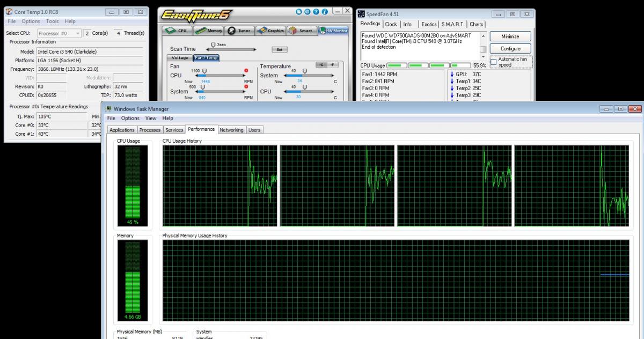Image resolution: width=644 pixels, height=339 pixels.
Task: Click the SpeedFan title bar fan icon
Action: click(x=361, y=14)
